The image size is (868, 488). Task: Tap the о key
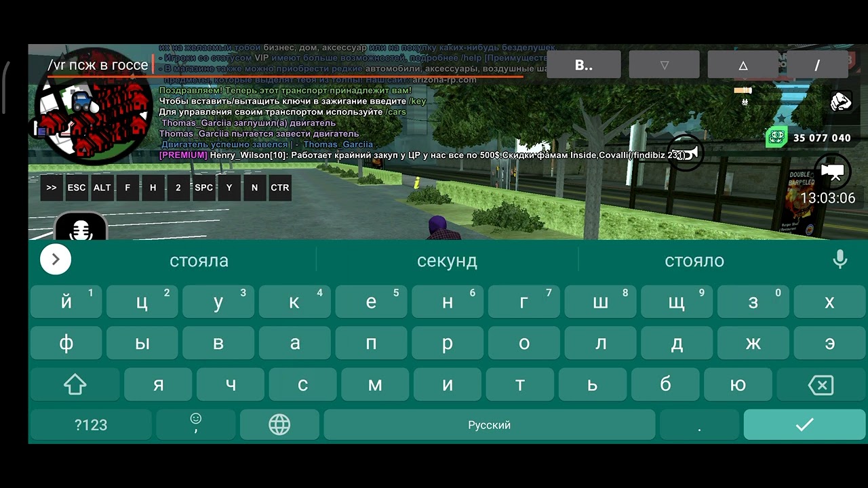coord(524,344)
